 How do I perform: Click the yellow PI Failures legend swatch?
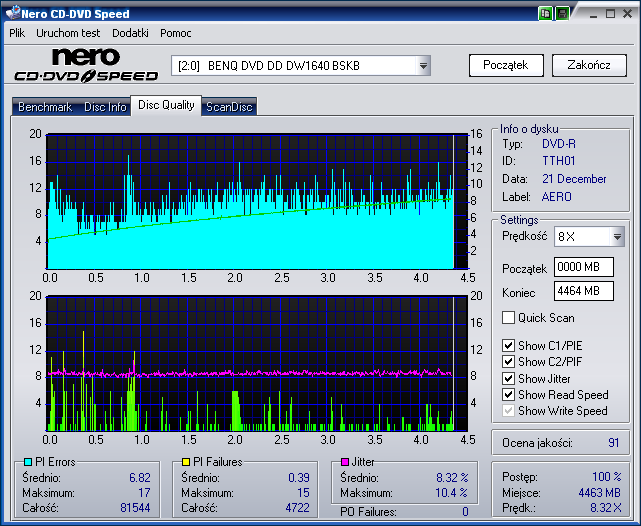pyautogui.click(x=186, y=462)
